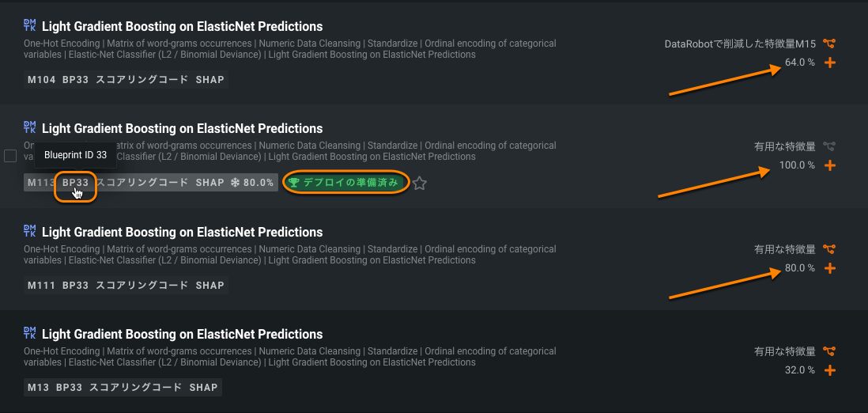Click the feature list icon in the M13 row
Viewport: 868px width, 413px height.
[x=829, y=351]
